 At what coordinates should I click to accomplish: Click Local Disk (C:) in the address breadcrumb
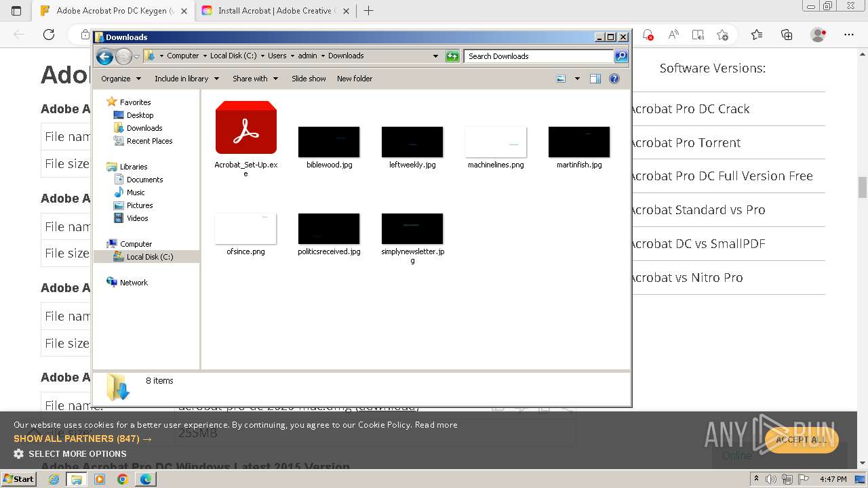(x=233, y=56)
